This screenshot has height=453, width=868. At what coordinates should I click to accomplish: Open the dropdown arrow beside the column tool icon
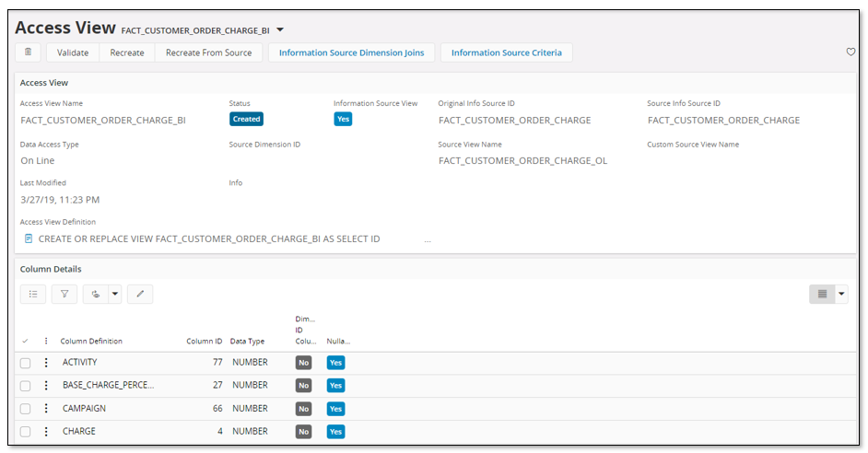115,294
